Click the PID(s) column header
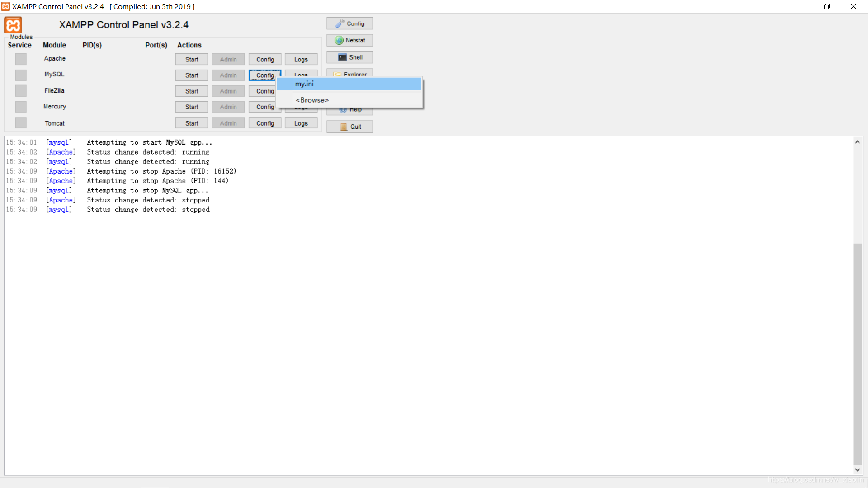The image size is (868, 488). (x=92, y=45)
